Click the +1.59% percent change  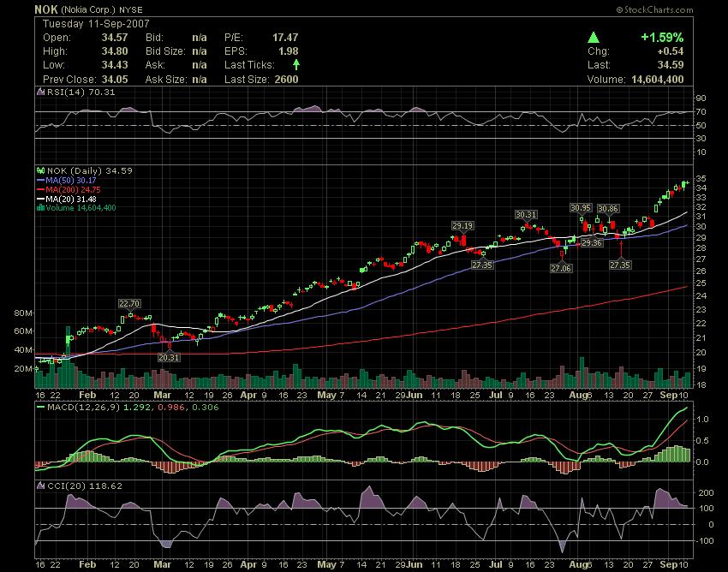tap(663, 38)
